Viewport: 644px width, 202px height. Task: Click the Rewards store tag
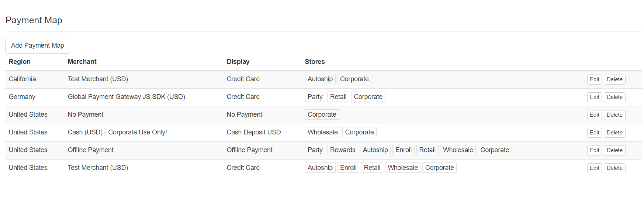point(342,150)
